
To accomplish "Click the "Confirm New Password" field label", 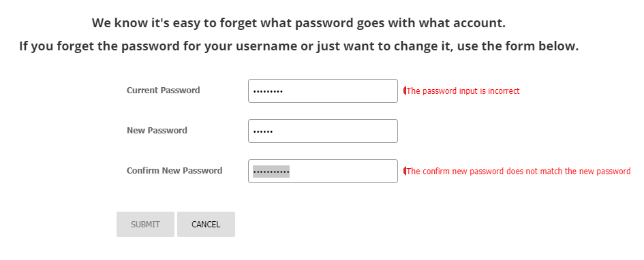I will 174,171.
